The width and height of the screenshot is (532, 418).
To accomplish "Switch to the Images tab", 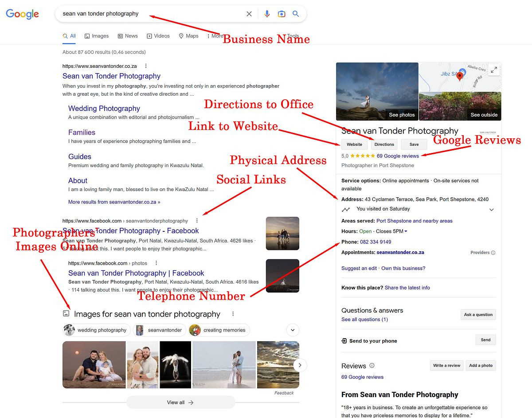I will (97, 36).
